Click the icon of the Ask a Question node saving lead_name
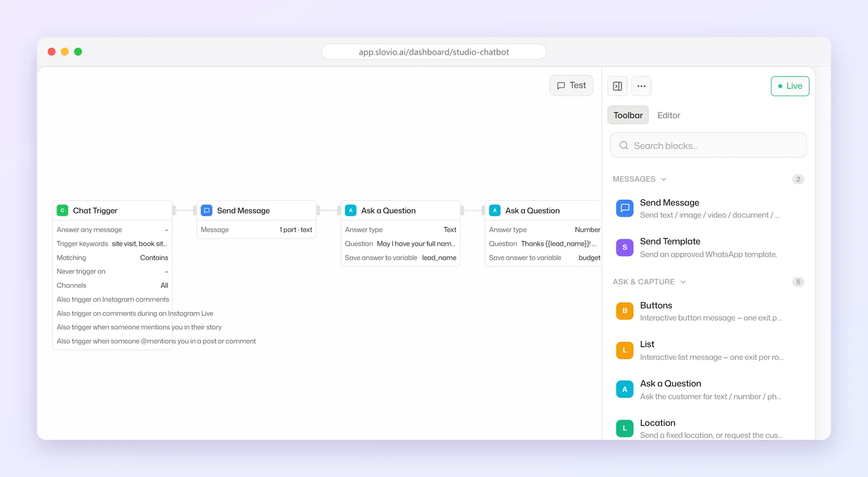 click(x=350, y=211)
